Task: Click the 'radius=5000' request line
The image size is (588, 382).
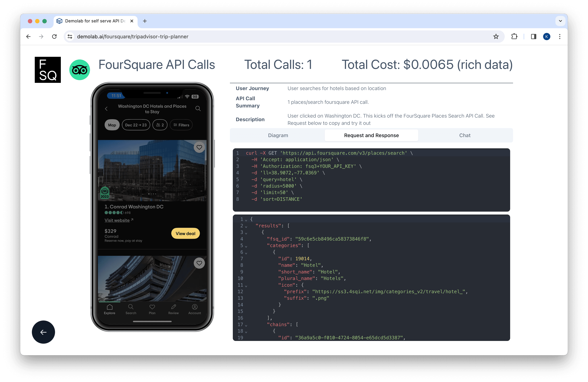Action: tap(277, 186)
